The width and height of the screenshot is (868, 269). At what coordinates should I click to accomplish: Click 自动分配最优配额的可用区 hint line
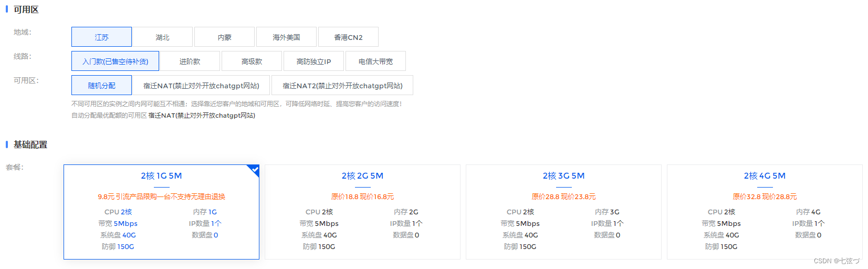click(163, 115)
